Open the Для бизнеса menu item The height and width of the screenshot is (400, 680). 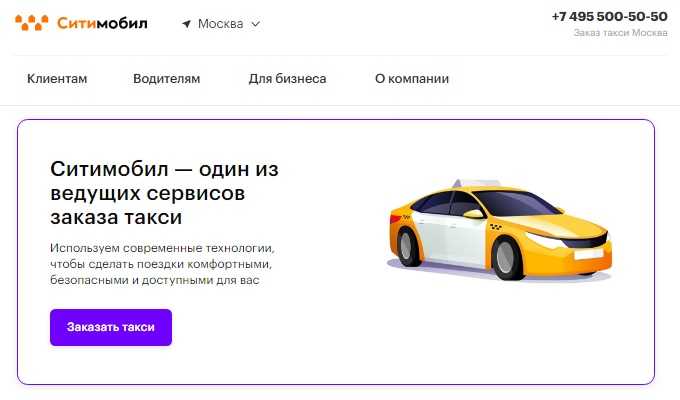click(x=288, y=79)
